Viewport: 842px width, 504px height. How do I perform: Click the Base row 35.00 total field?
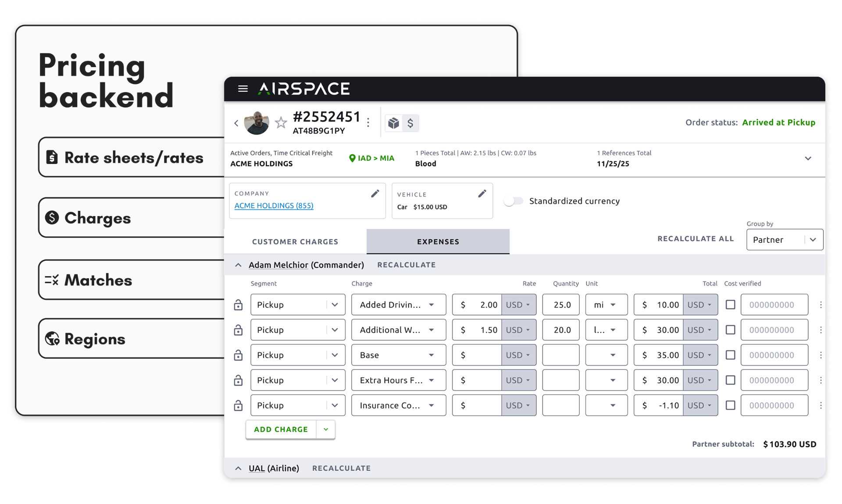click(x=659, y=355)
